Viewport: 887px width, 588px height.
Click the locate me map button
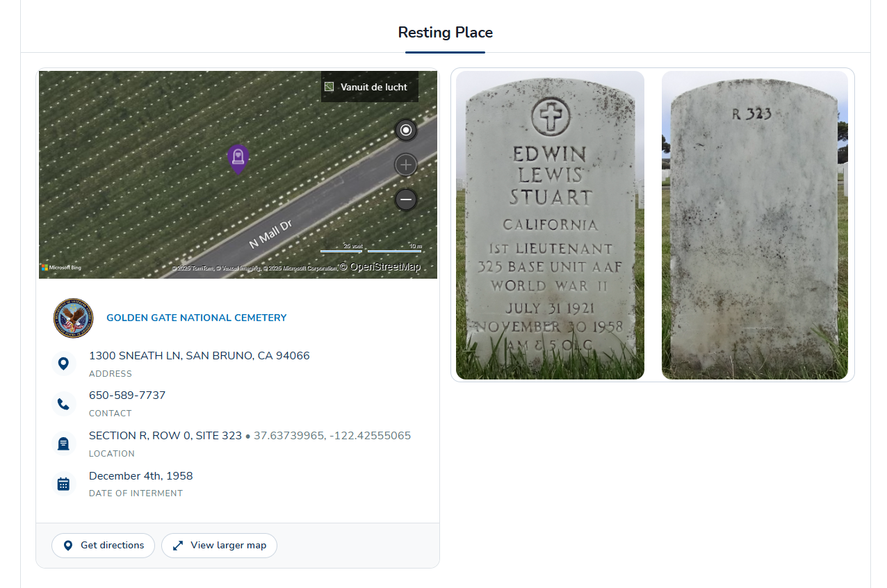pos(406,130)
